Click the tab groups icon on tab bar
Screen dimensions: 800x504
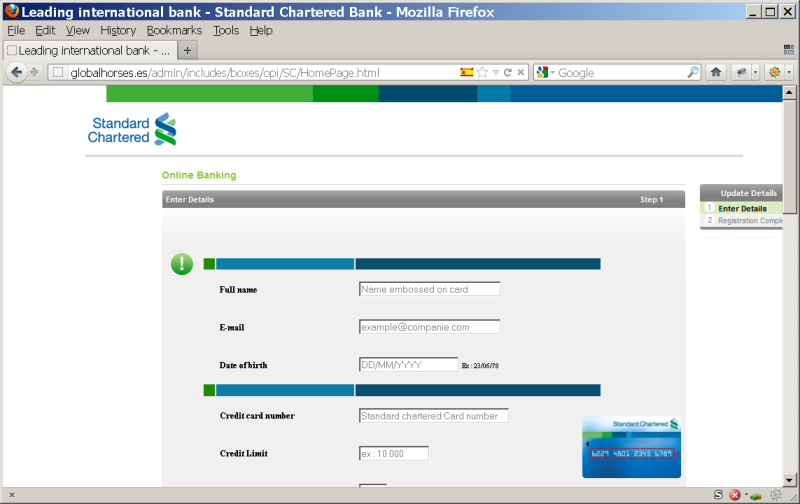click(x=788, y=49)
